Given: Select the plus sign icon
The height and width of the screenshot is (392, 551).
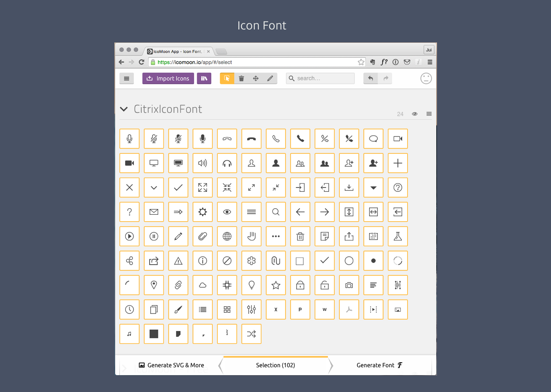Looking at the screenshot, I should 398,163.
